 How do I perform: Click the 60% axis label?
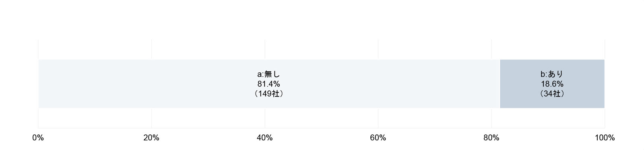click(378, 138)
